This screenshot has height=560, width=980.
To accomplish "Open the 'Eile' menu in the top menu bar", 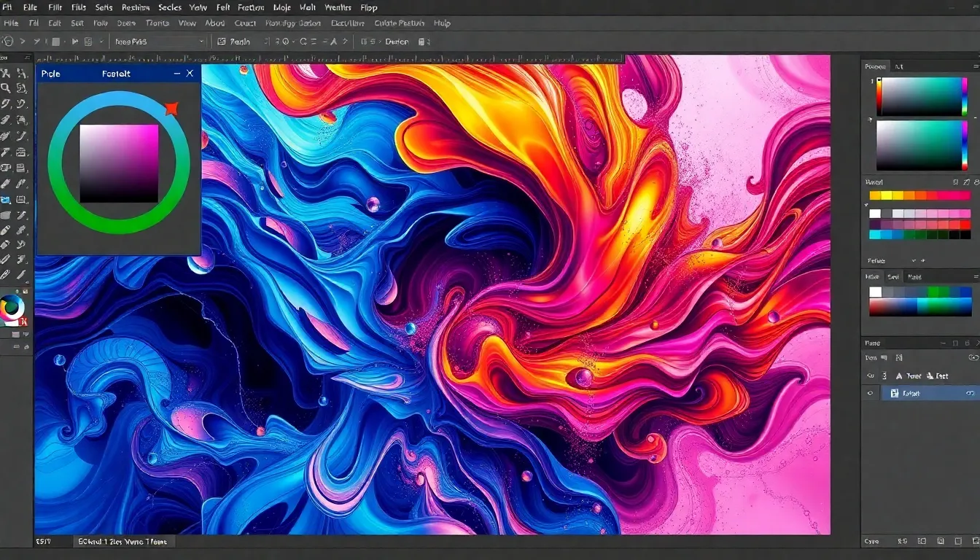I will pyautogui.click(x=31, y=7).
